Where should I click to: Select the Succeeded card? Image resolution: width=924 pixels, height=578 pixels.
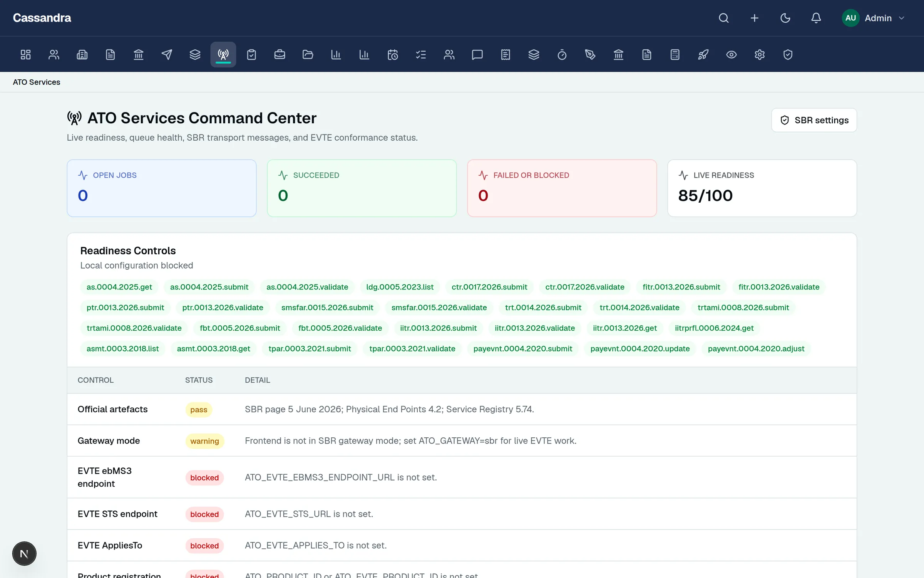click(x=362, y=188)
